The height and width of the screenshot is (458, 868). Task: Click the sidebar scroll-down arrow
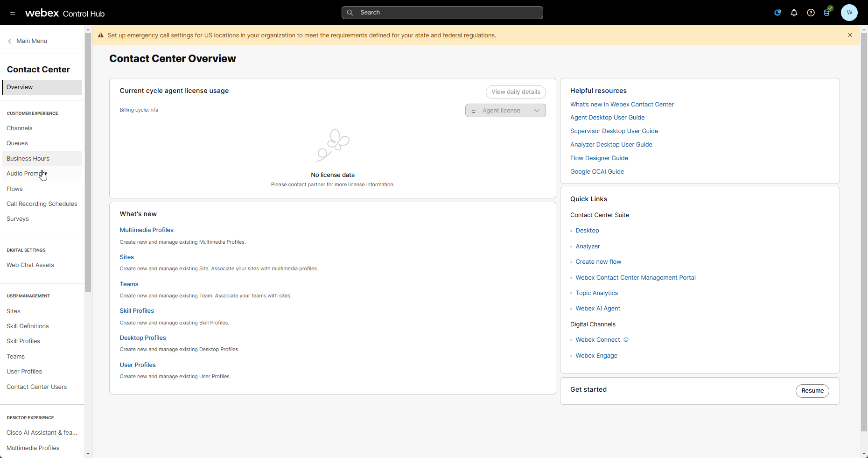88,454
